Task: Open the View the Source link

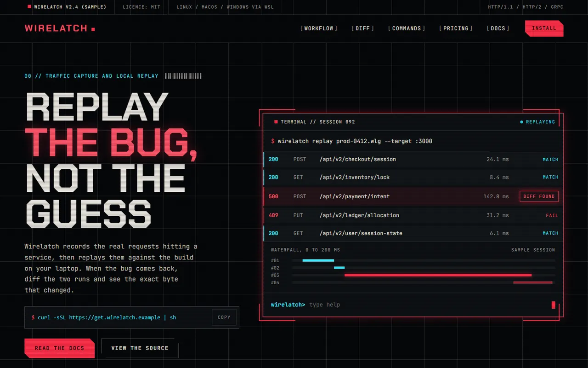Action: point(140,348)
